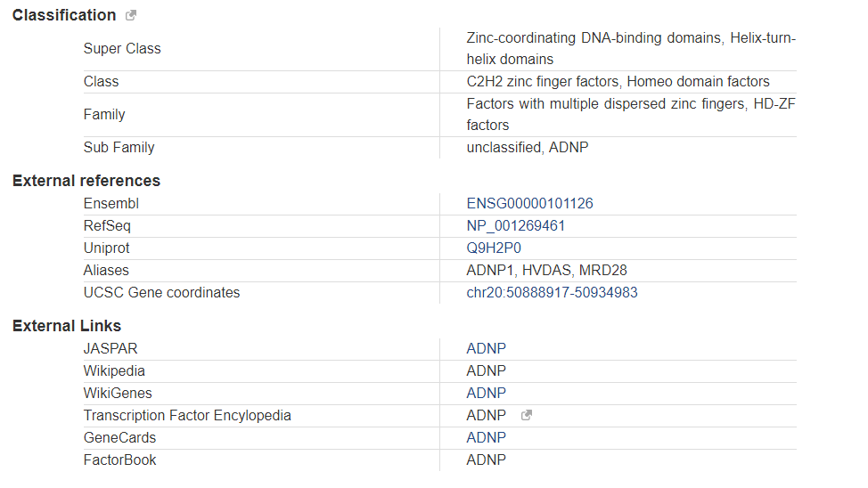The width and height of the screenshot is (868, 488).
Task: Open the FactorBook ADNP link
Action: [x=486, y=460]
